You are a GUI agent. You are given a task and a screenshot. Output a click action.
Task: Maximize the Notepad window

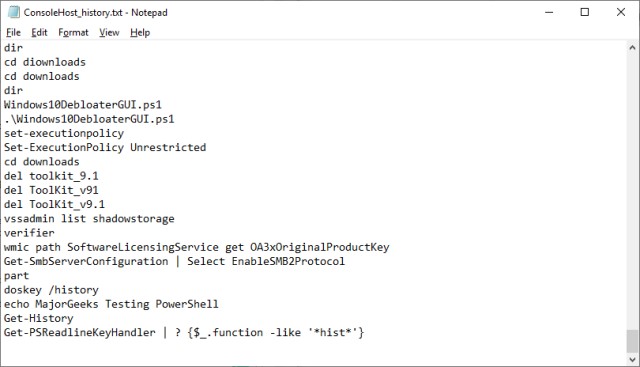pos(584,12)
